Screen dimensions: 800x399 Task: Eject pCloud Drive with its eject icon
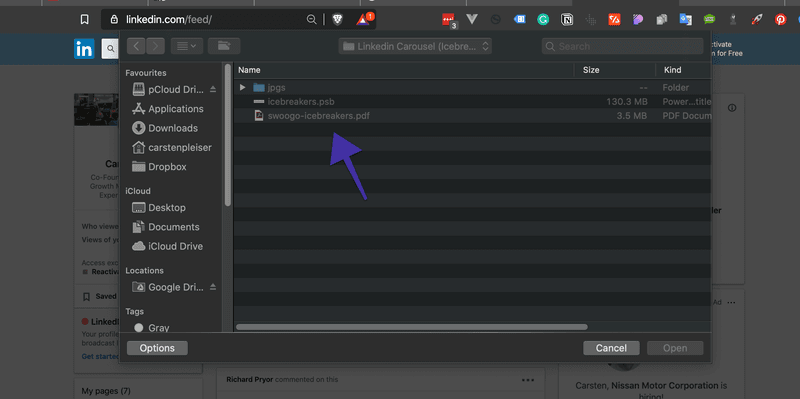click(x=213, y=90)
